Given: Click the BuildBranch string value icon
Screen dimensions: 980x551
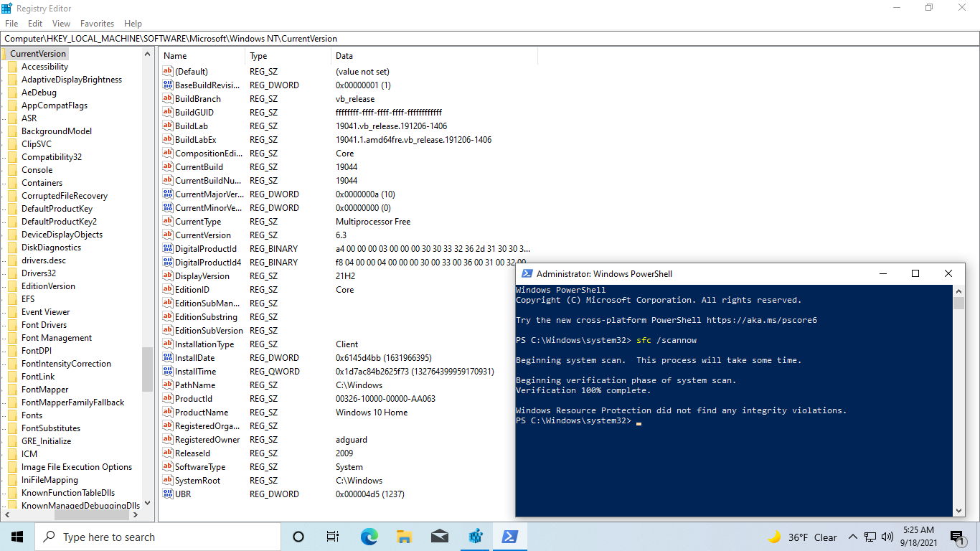Looking at the screenshot, I should [168, 99].
